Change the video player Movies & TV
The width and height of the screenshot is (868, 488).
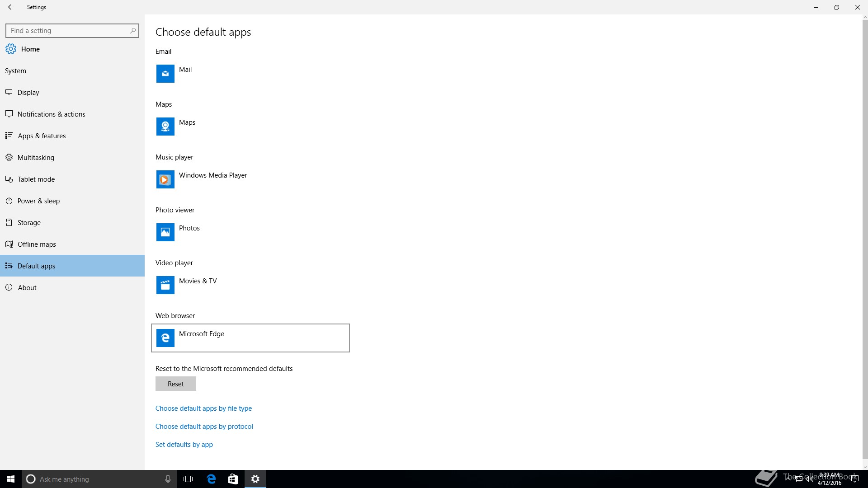point(250,285)
